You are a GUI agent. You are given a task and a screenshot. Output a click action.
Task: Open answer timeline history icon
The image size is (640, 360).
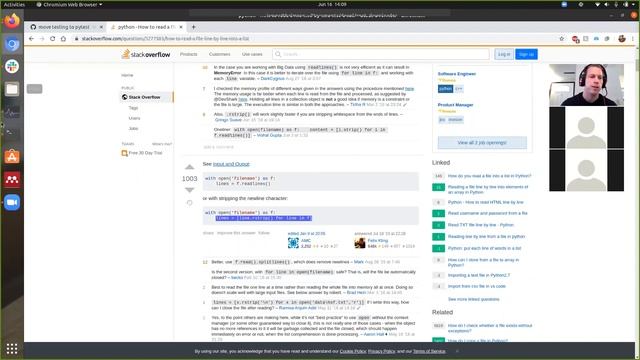189,203
